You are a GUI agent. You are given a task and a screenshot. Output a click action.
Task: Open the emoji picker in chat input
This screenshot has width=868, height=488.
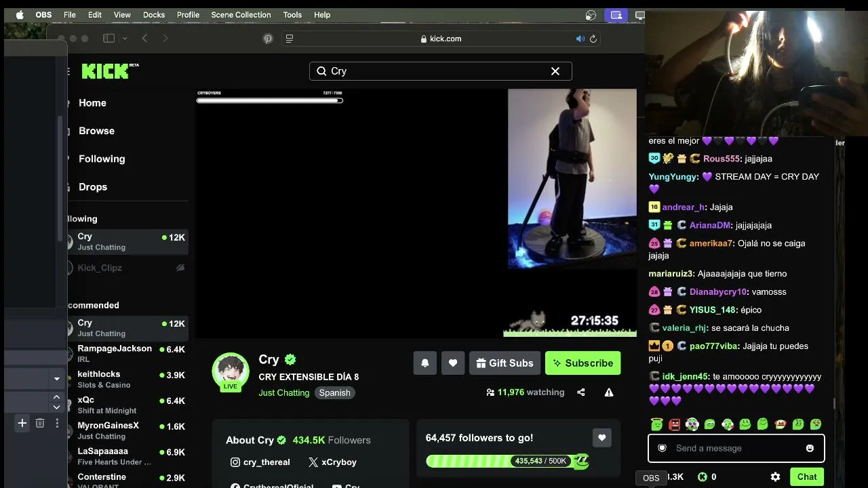pos(810,449)
